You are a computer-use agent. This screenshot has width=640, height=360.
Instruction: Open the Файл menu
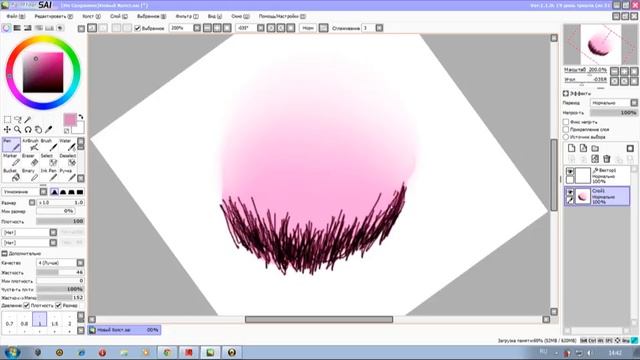pyautogui.click(x=16, y=16)
